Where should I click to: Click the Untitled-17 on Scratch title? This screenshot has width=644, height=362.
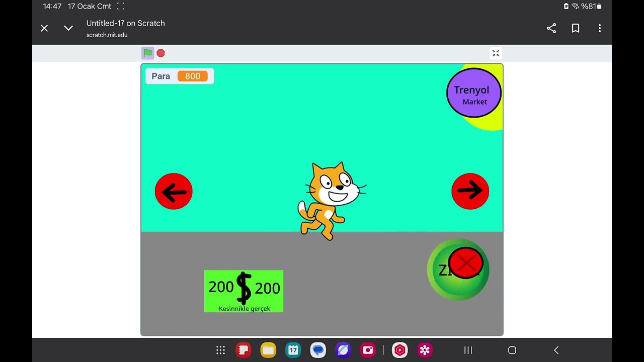pos(126,23)
